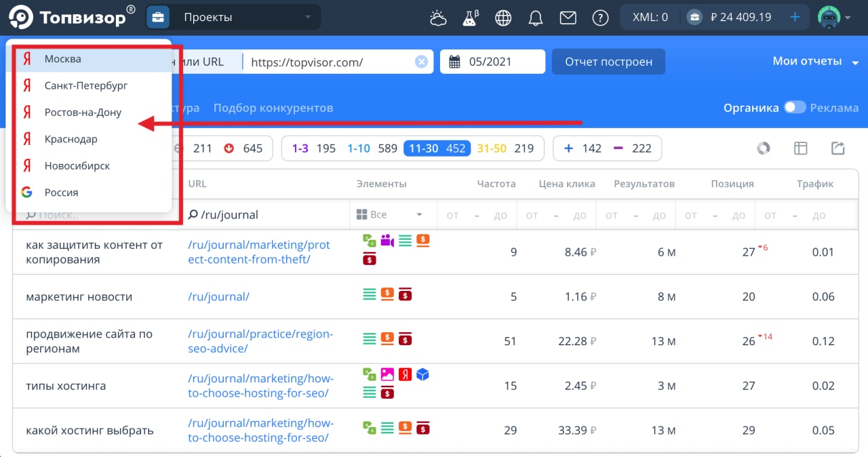The image size is (868, 457).
Task: Open notifications bell icon
Action: [536, 18]
